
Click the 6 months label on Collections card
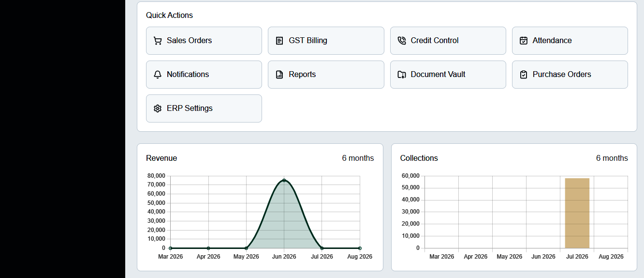[612, 158]
